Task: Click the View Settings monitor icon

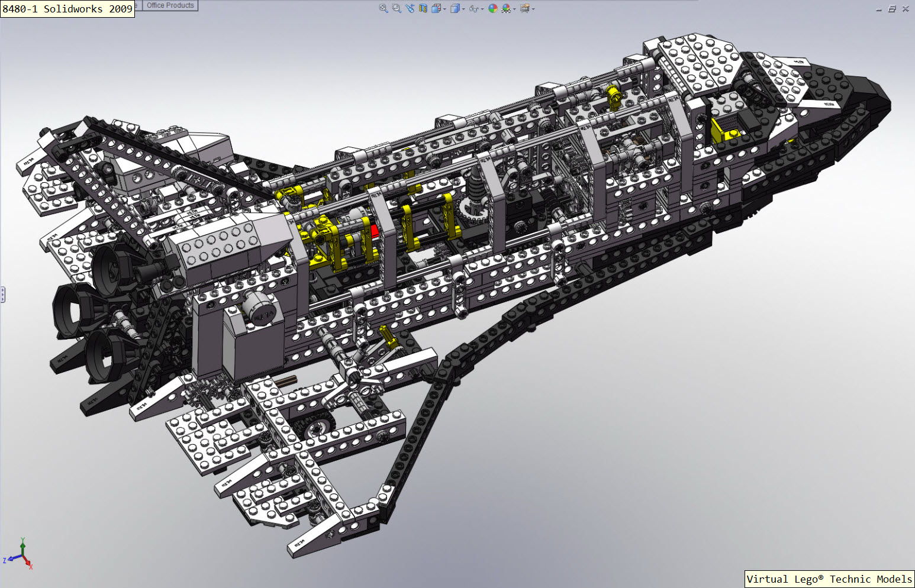Action: (525, 8)
